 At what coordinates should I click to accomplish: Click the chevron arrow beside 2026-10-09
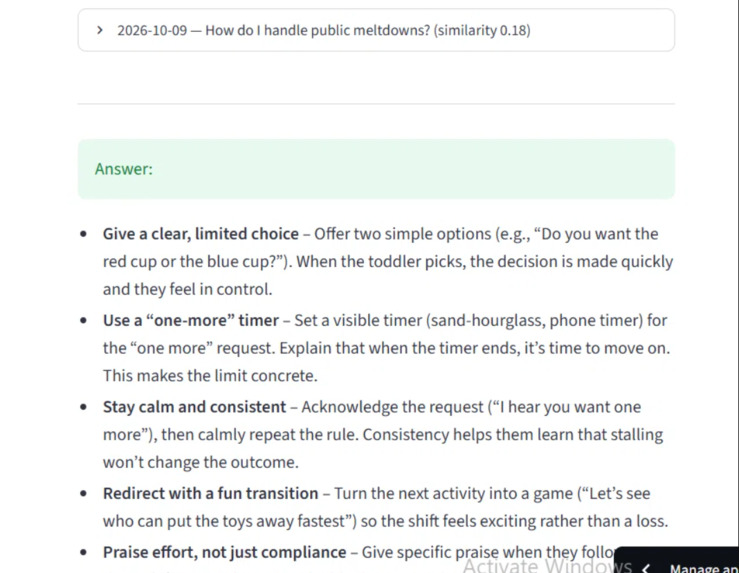99,30
